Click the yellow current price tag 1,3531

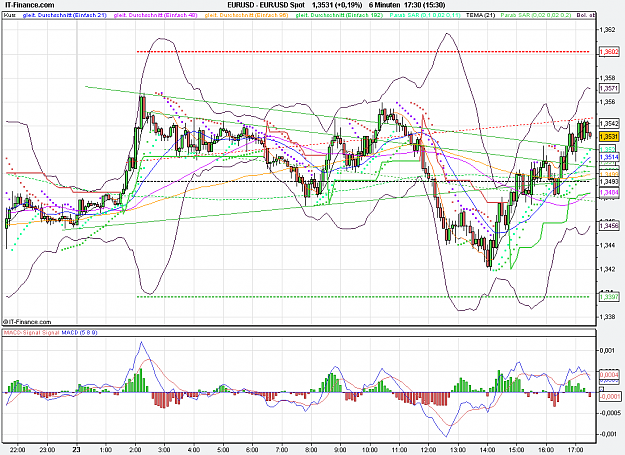[x=609, y=137]
